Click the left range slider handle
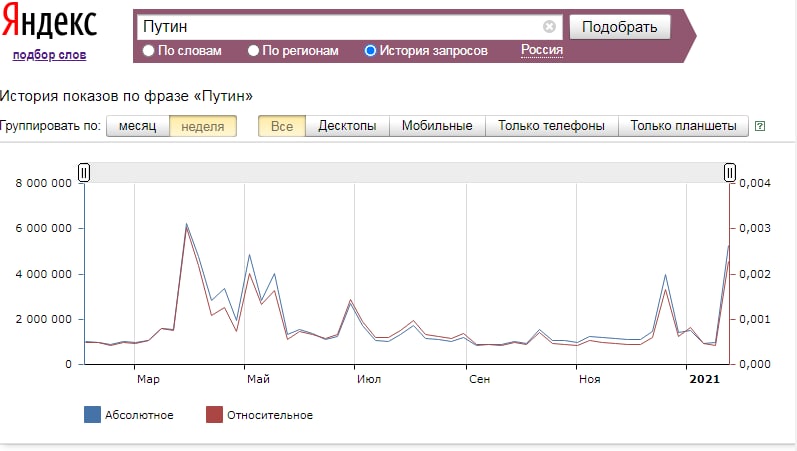The width and height of the screenshot is (797, 451). 84,173
